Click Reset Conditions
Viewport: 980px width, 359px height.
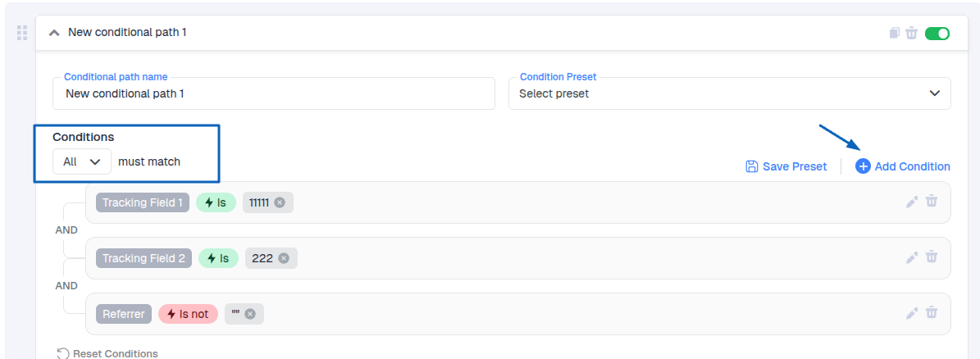tap(107, 353)
